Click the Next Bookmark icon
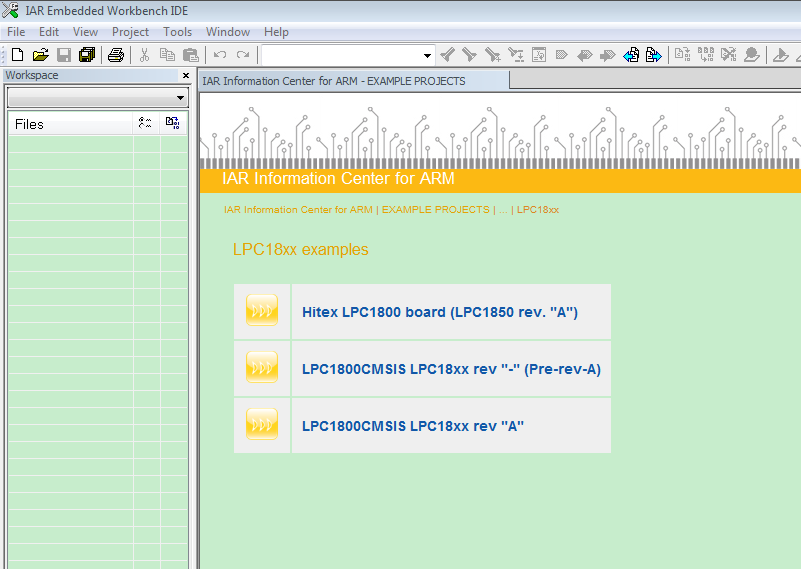 [607, 55]
